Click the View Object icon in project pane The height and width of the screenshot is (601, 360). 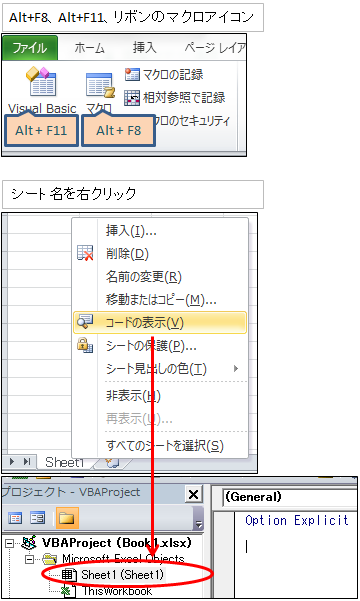point(38,518)
